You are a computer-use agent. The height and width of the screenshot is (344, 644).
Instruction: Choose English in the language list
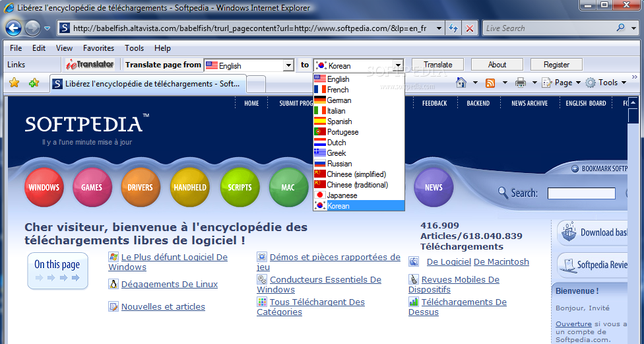358,79
